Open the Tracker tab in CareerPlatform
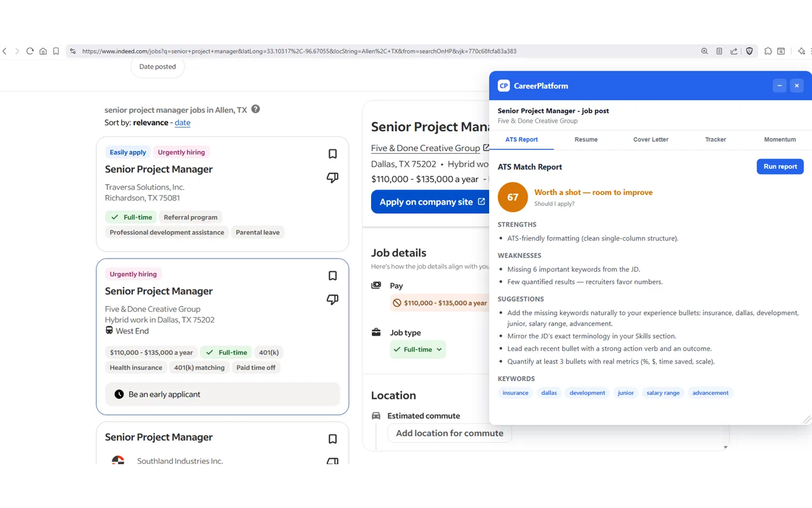Viewport: 812px width, 508px height. [716, 139]
